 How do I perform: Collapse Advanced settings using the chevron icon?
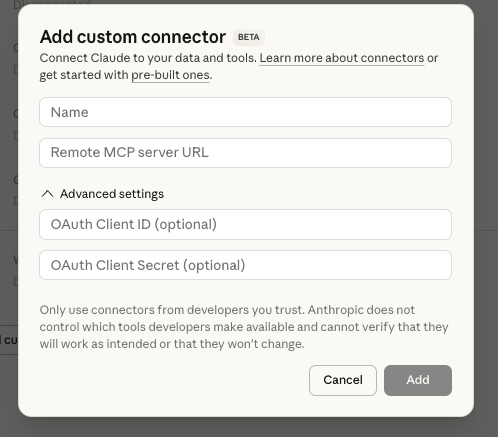pyautogui.click(x=47, y=194)
